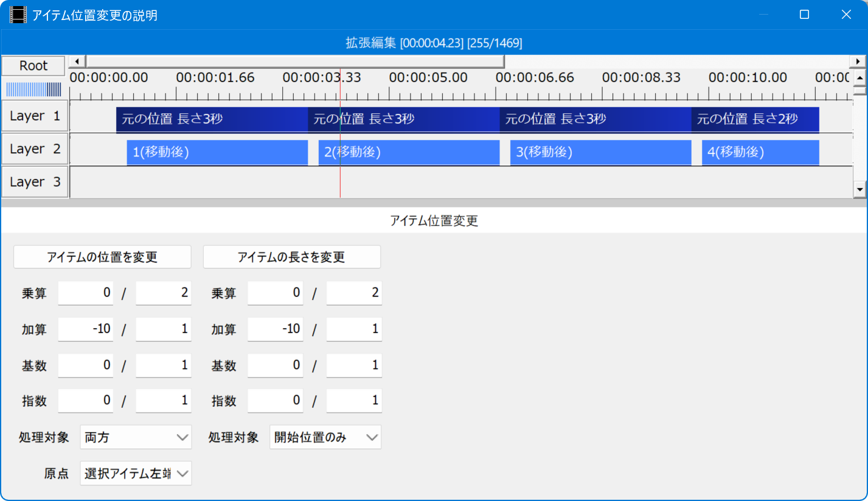
Task: Click length 乗算 denominator field
Action: pyautogui.click(x=354, y=293)
